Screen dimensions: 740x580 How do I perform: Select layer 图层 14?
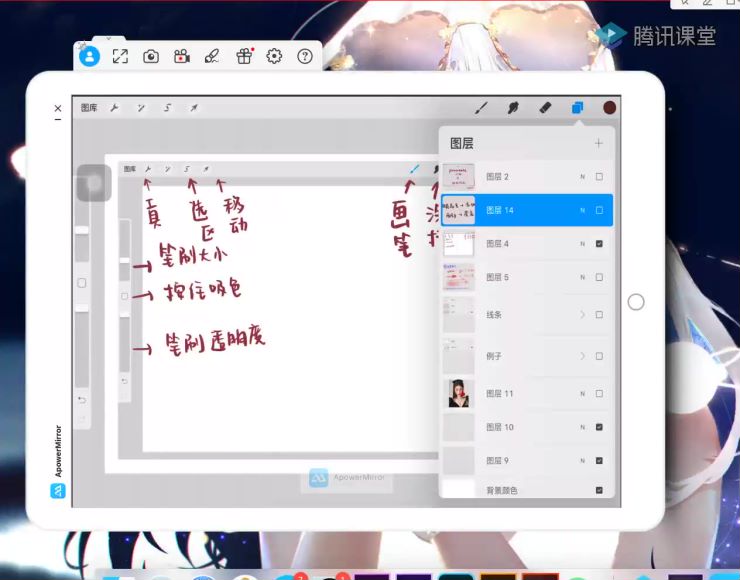click(527, 210)
